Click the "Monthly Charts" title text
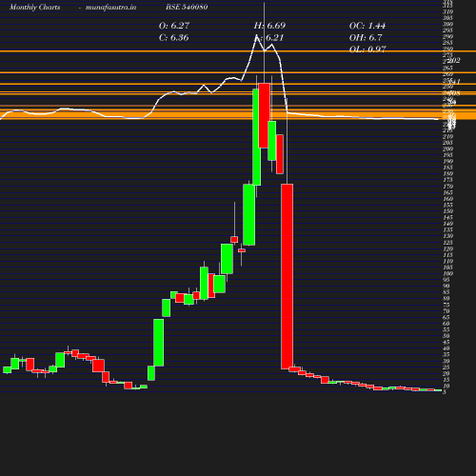Viewport: 476px width, 476px height. coord(34,8)
